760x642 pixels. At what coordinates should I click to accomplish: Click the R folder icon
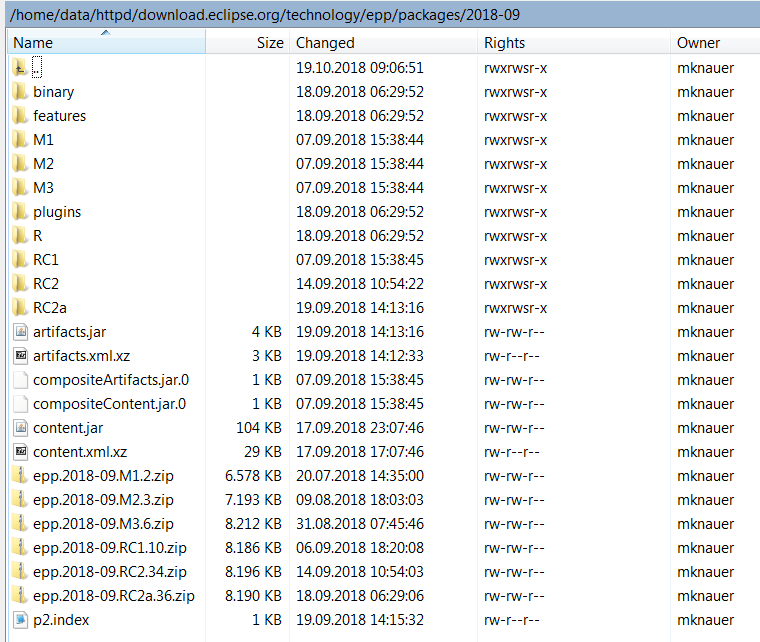click(20, 235)
